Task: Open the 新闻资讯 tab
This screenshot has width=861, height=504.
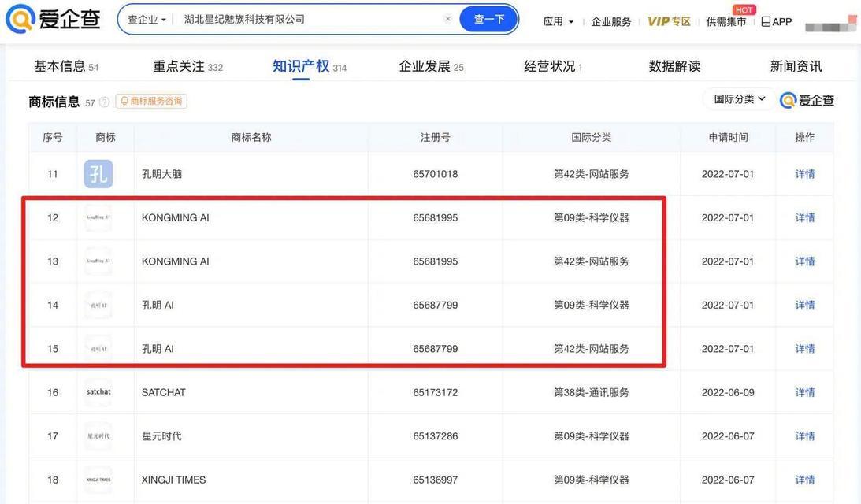Action: (x=796, y=66)
